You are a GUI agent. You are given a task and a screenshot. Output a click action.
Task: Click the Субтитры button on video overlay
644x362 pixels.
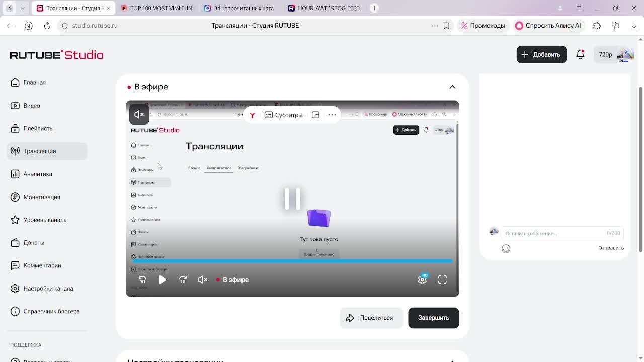[283, 115]
